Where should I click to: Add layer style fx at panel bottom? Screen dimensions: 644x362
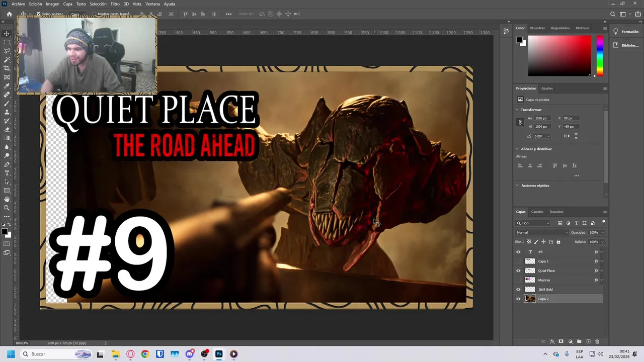(552, 342)
